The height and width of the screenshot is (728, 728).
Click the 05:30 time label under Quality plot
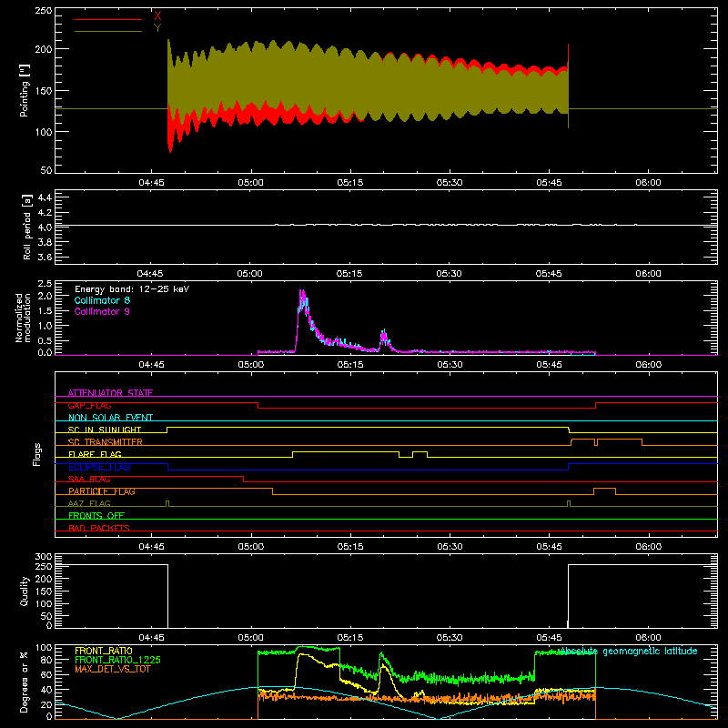click(x=450, y=638)
